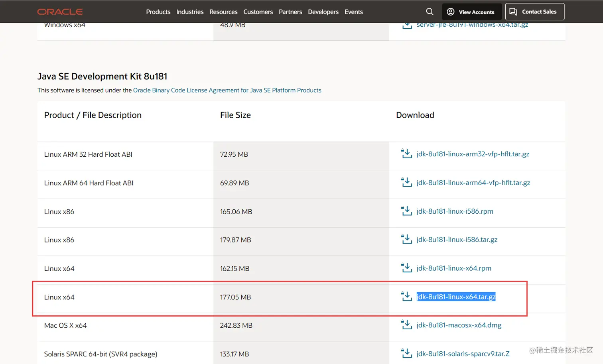
Task: Open the Resources menu
Action: (x=223, y=12)
